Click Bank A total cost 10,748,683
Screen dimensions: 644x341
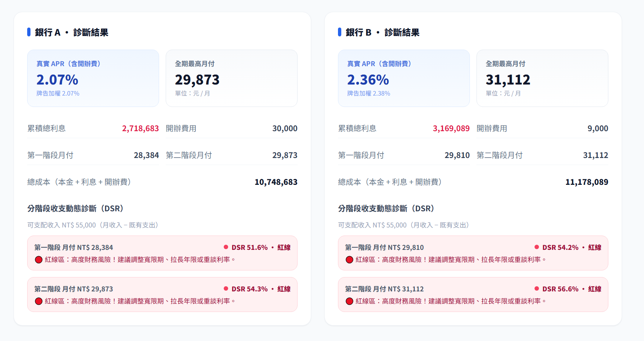[276, 182]
